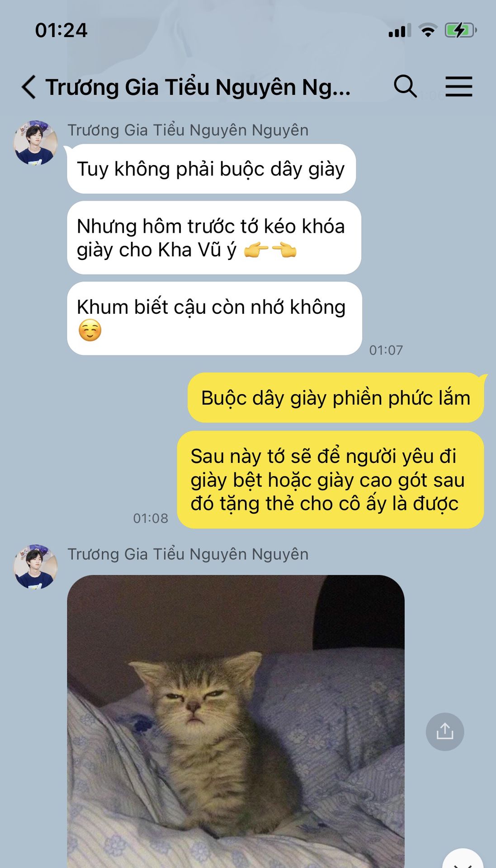Tap the top sender profile avatar
496x868 pixels.
point(36,142)
